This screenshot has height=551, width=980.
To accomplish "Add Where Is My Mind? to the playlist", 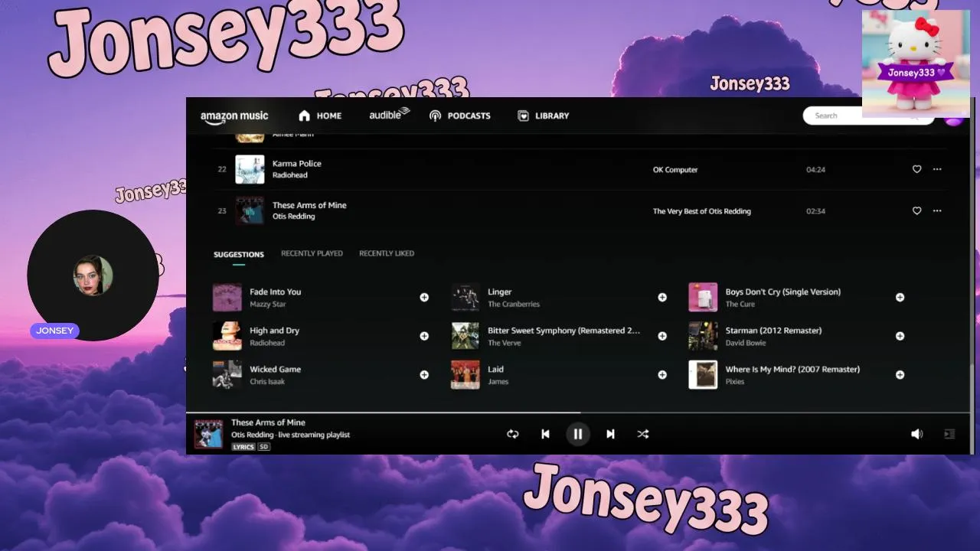I will coord(900,375).
